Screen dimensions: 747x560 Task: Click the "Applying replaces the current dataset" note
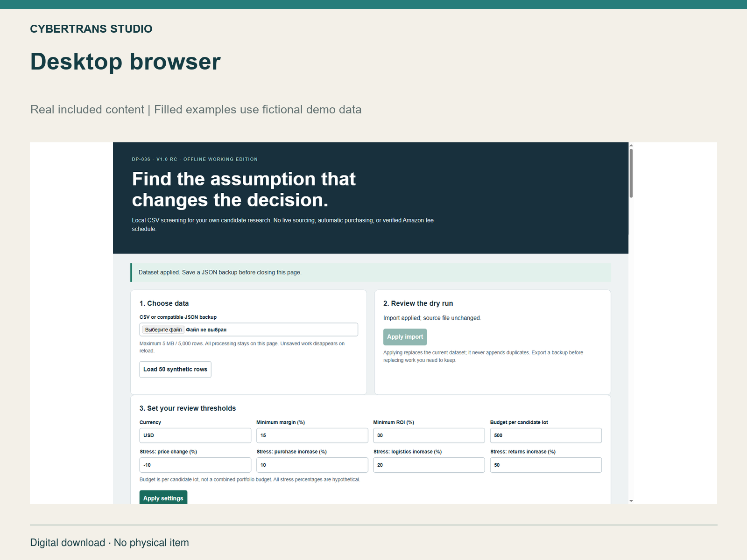click(483, 357)
